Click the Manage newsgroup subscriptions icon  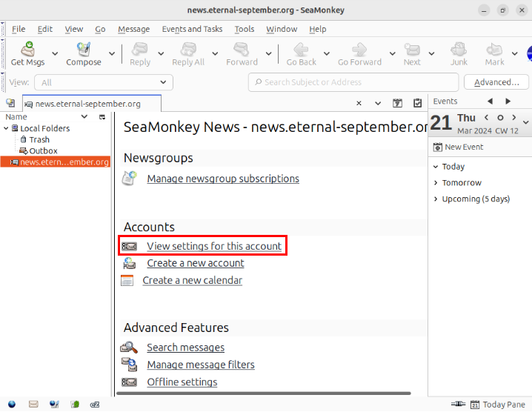click(x=129, y=179)
